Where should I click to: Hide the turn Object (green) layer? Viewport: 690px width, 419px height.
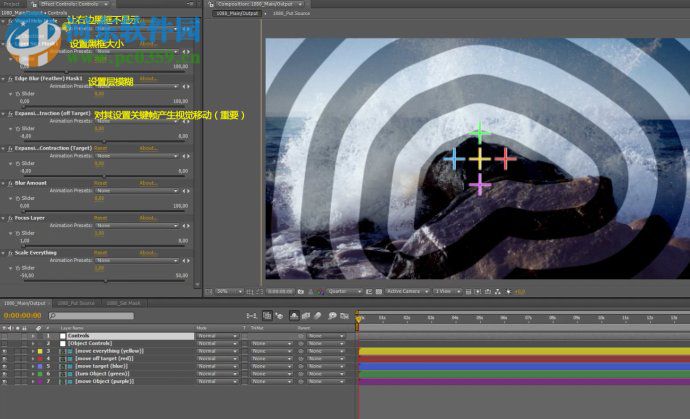[x=4, y=374]
